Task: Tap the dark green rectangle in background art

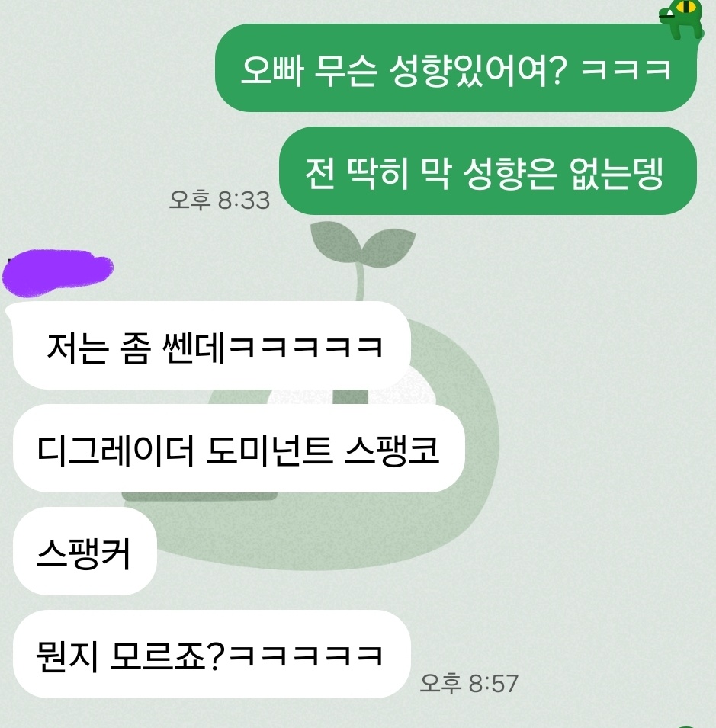Action: (x=200, y=495)
